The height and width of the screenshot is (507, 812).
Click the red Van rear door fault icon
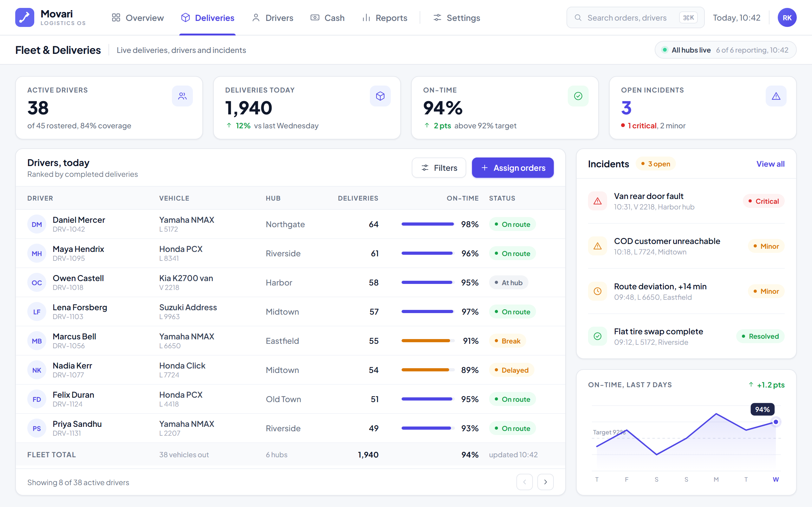tap(598, 201)
